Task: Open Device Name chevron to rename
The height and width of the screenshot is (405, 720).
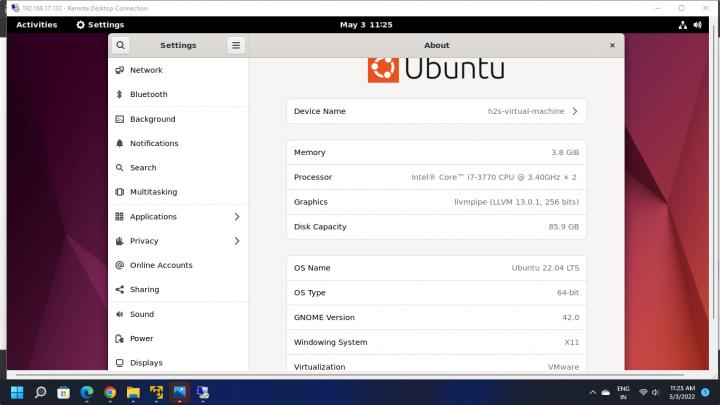Action: (575, 111)
